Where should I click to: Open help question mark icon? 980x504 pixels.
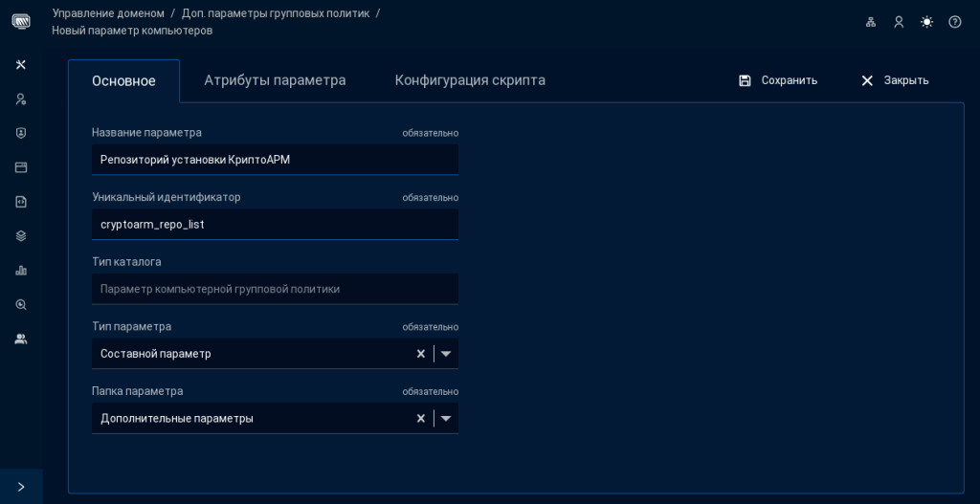pyautogui.click(x=955, y=22)
